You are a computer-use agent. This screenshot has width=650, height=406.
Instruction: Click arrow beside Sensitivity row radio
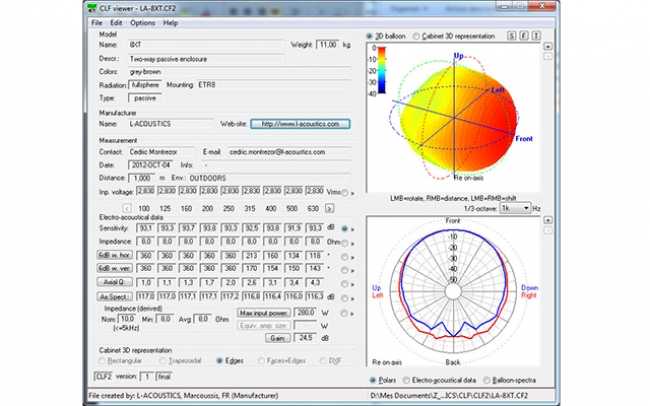click(353, 229)
